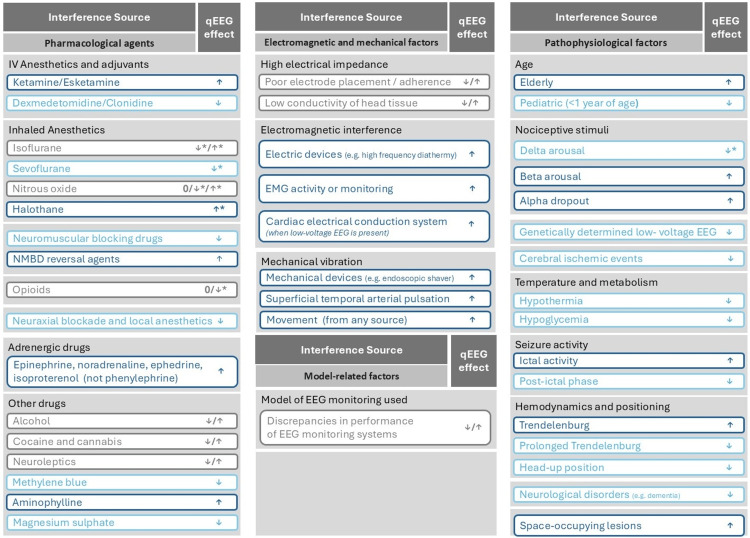This screenshot has width=750, height=538.
Task: Click Prolonged Trendelenburg row
Action: pyautogui.click(x=629, y=446)
